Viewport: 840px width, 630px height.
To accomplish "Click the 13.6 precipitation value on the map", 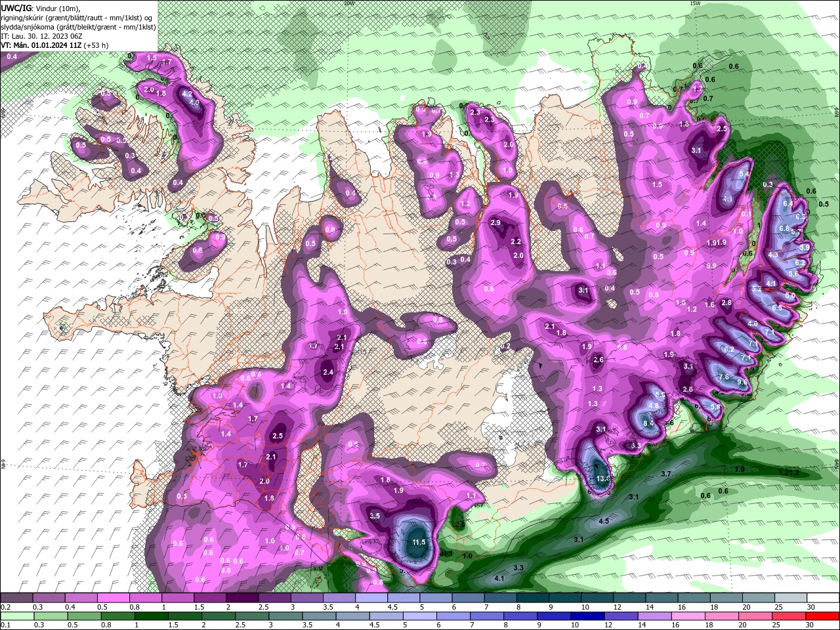I will coord(603,479).
